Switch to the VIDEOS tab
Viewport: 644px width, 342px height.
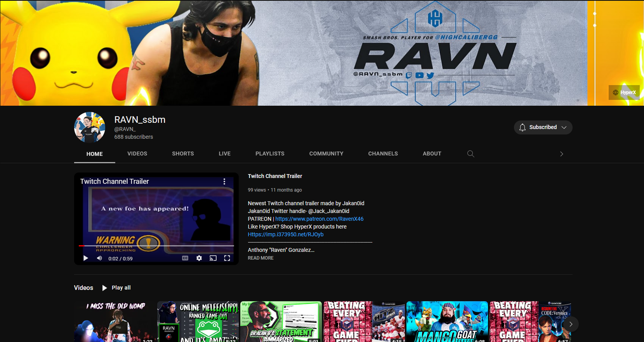[x=137, y=154]
